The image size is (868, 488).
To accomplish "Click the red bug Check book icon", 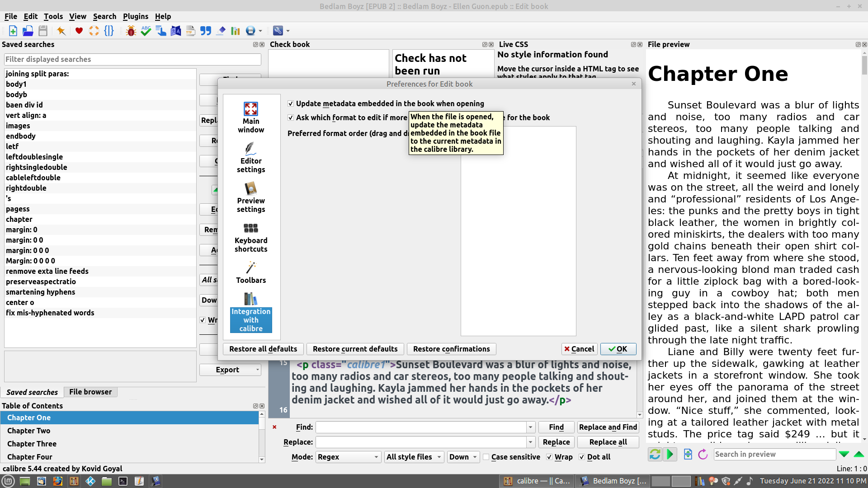I will pos(131,31).
